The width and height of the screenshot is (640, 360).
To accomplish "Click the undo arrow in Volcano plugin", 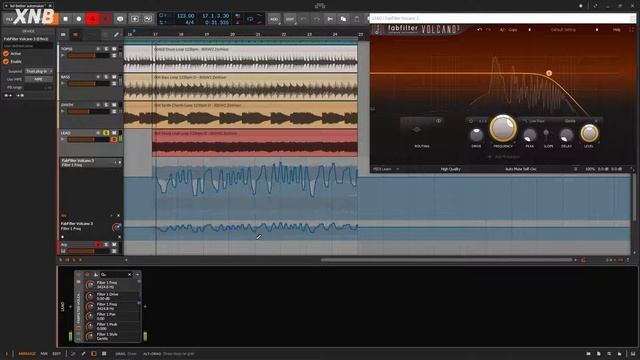I will coord(480,30).
